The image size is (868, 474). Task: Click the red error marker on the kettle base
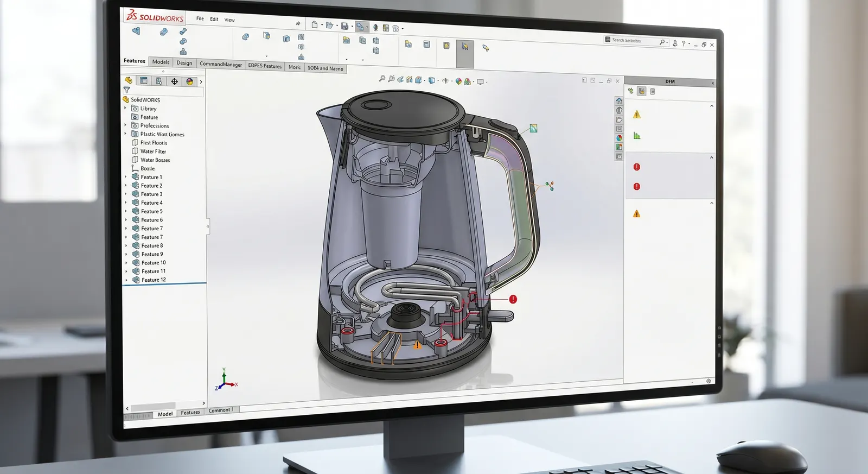(513, 299)
